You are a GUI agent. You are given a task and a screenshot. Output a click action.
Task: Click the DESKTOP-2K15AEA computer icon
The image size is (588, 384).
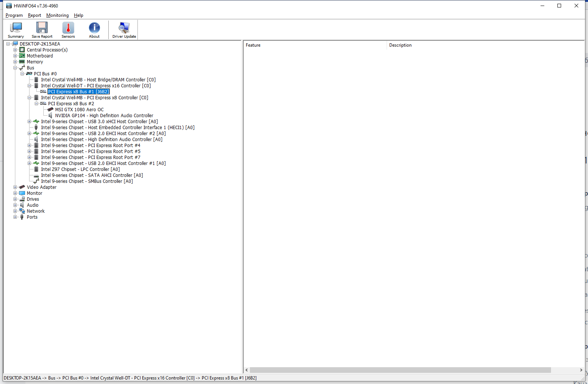click(15, 44)
